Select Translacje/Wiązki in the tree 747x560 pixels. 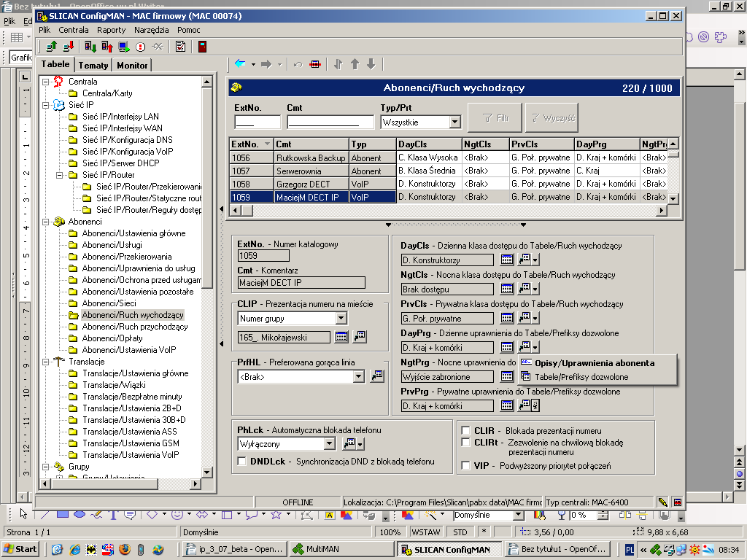tap(114, 385)
